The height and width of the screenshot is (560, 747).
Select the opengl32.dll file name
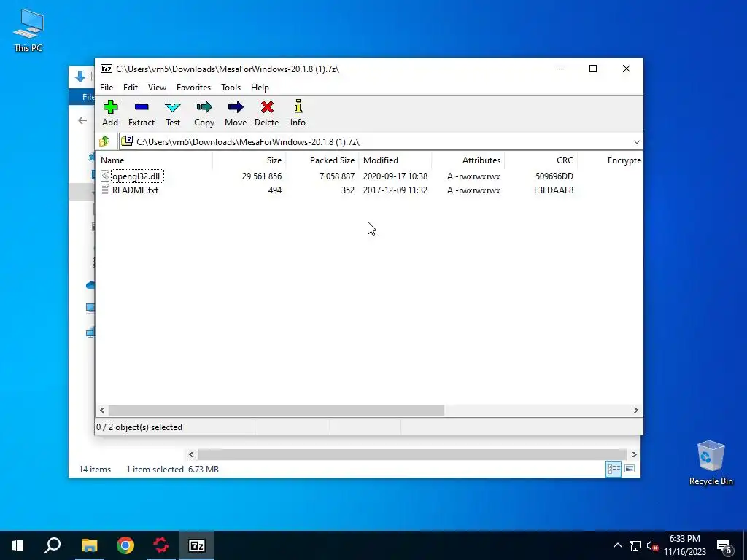[x=136, y=176]
